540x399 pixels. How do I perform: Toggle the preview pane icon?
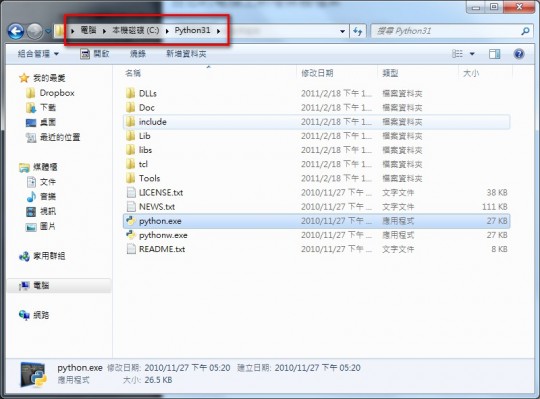495,54
